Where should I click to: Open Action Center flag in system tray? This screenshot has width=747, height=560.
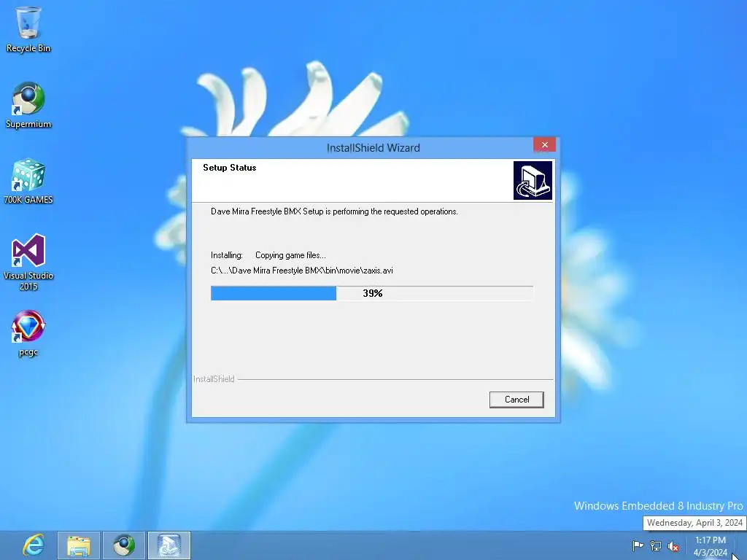tap(638, 545)
